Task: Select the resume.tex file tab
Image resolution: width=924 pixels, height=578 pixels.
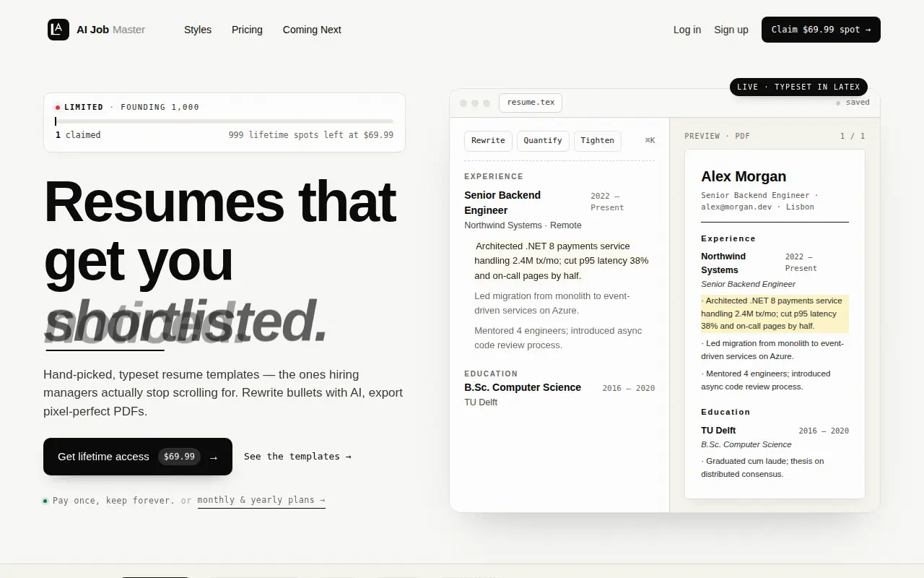Action: [x=531, y=103]
